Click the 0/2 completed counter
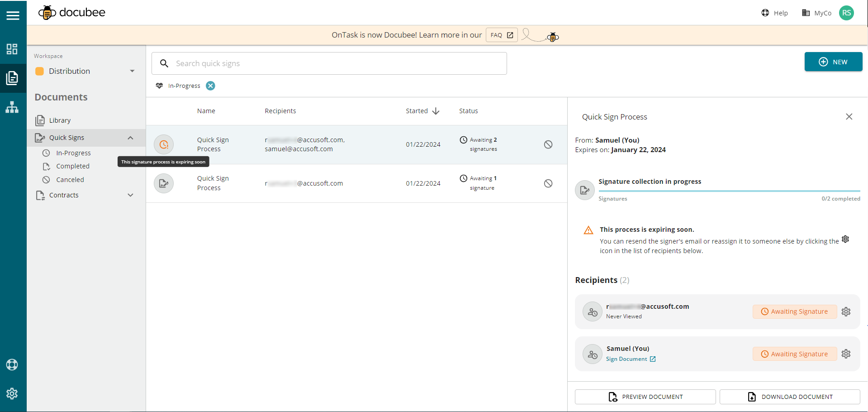 click(841, 199)
